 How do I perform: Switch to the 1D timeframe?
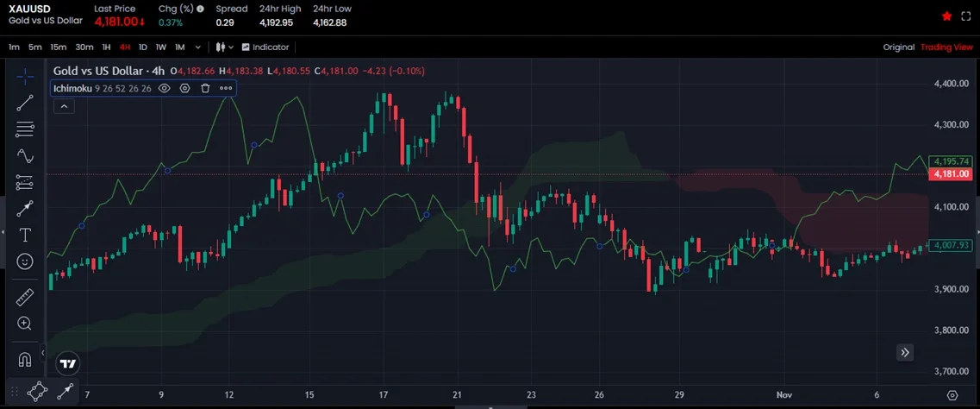[x=143, y=47]
